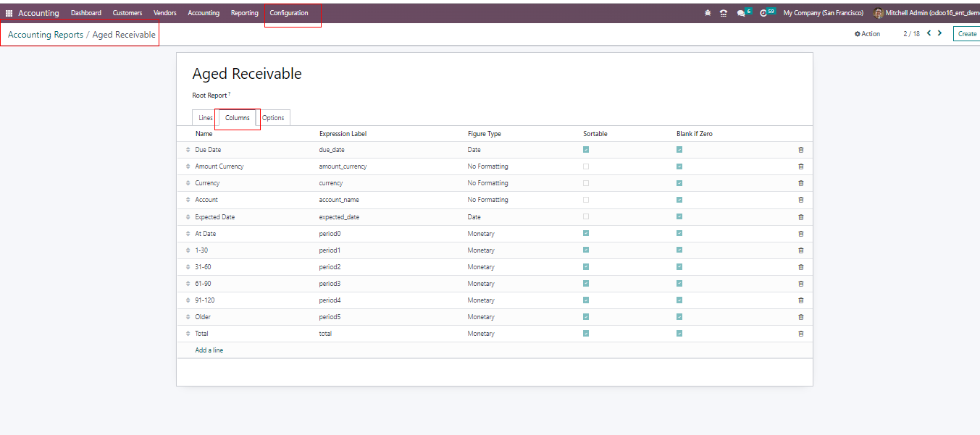980x435 pixels.
Task: Open the VoIP phone icon
Action: (x=723, y=13)
